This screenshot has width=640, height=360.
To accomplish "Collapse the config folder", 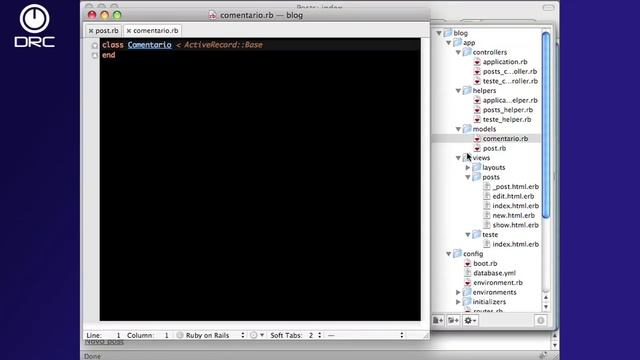I will (449, 254).
